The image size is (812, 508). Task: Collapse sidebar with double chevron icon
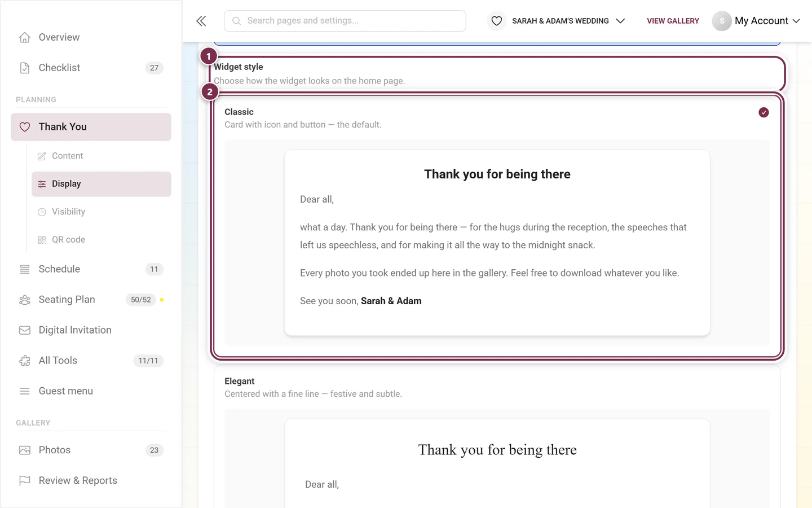click(x=201, y=21)
